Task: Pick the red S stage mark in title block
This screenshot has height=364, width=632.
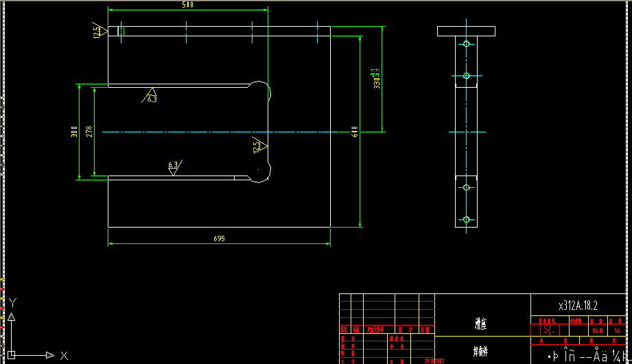Action: (546, 330)
